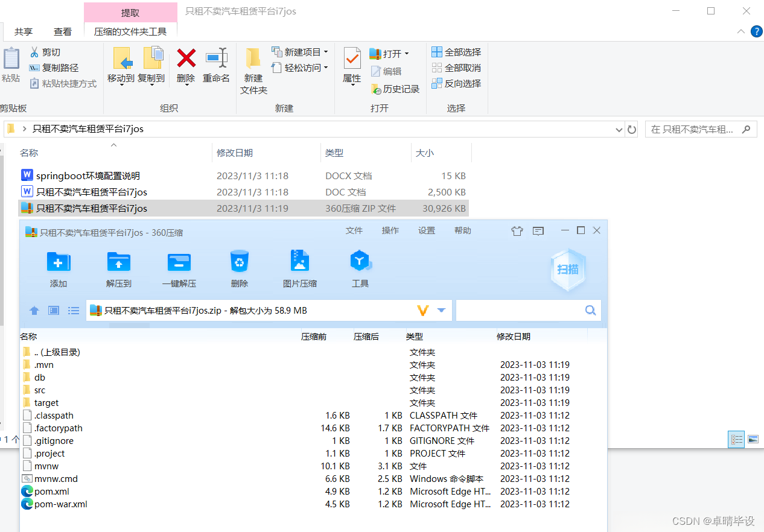Click the 工具 icon in 360压缩
The width and height of the screenshot is (764, 532).
(360, 261)
